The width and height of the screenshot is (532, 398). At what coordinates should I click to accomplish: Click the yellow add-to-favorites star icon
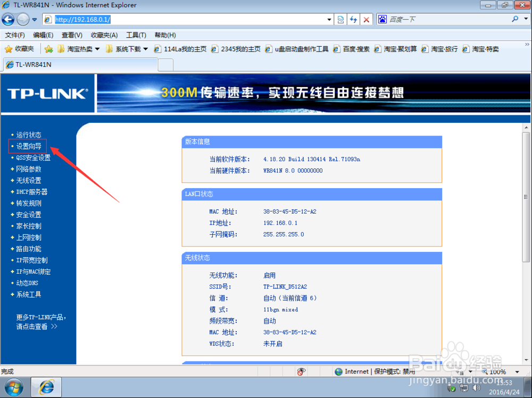[48, 48]
